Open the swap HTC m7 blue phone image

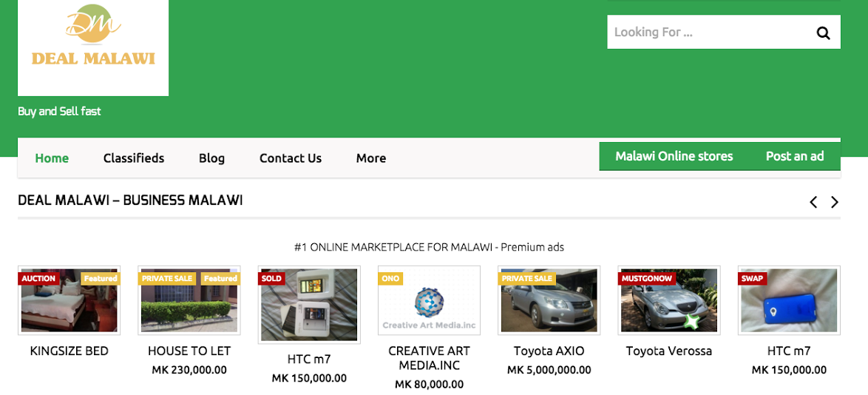pos(789,300)
